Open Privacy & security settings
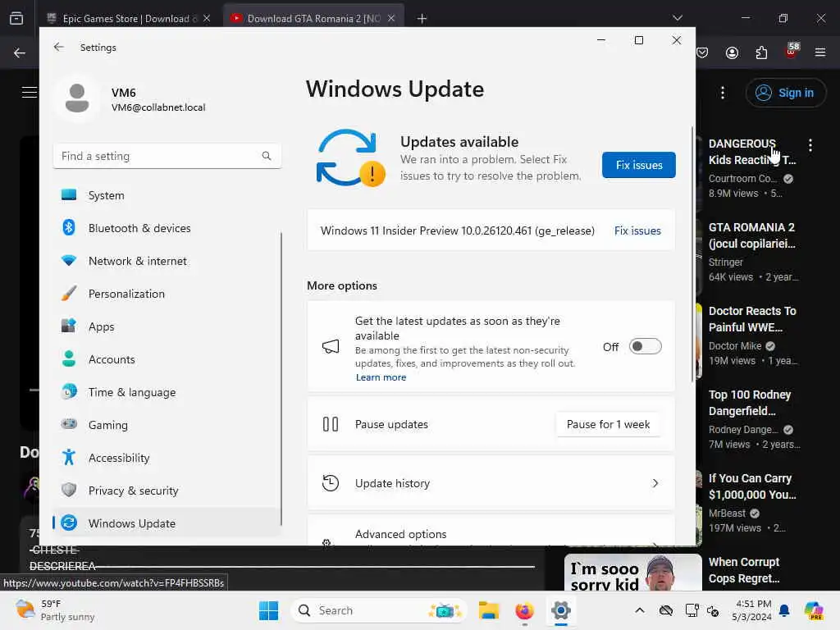The image size is (840, 630). [x=166, y=491]
